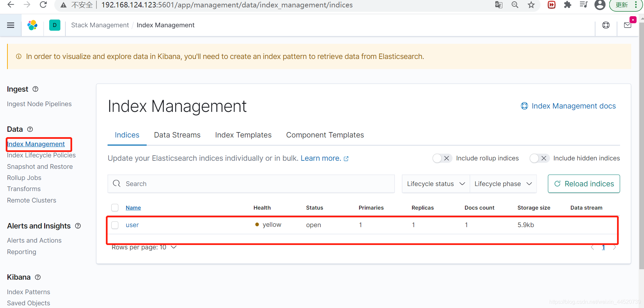This screenshot has width=644, height=308.
Task: Reload the page with the browser refresh icon
Action: point(43,5)
